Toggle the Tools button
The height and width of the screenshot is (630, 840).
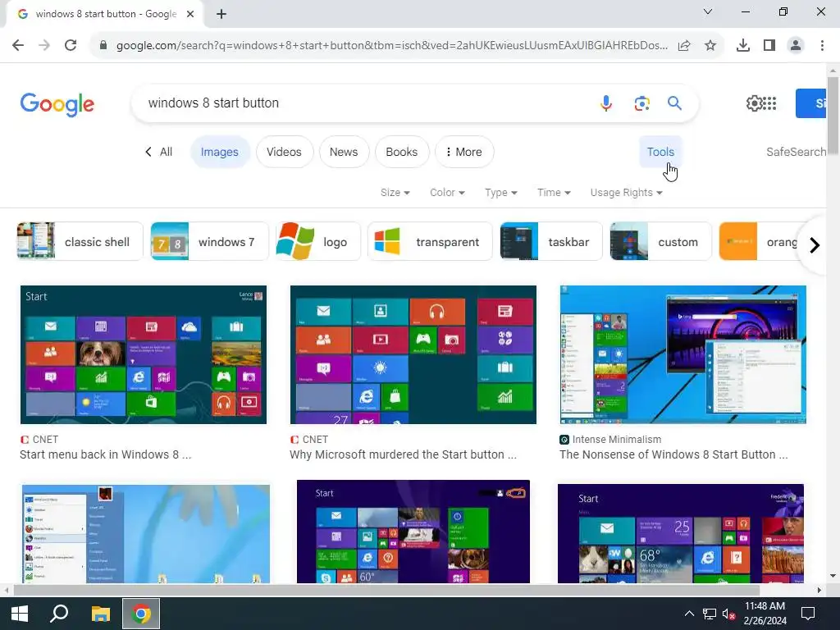660,152
